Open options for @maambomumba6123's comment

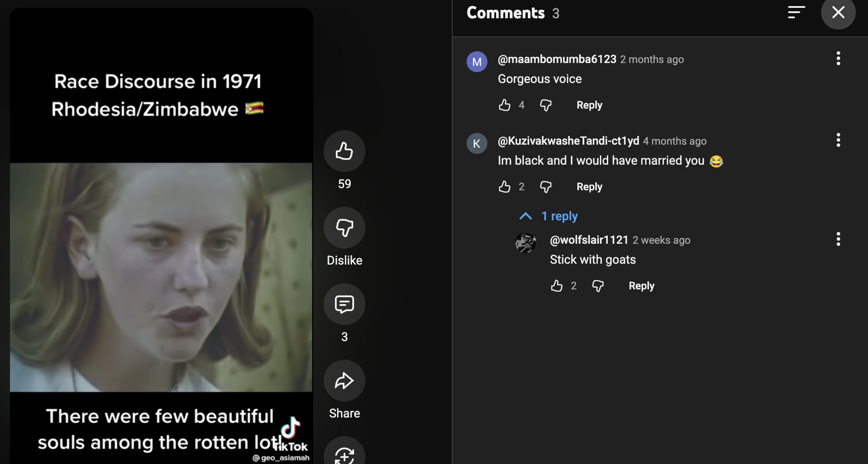838,58
